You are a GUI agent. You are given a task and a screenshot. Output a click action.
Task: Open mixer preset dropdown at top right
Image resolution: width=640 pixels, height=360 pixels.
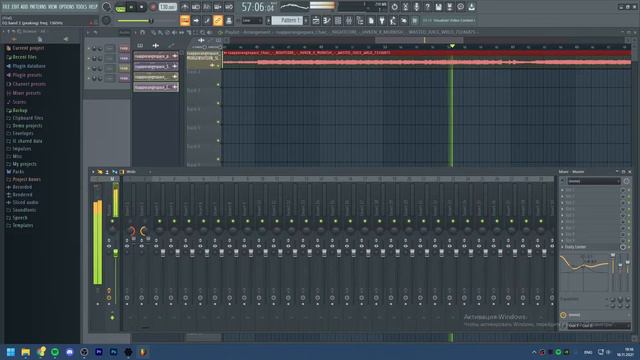pos(593,181)
